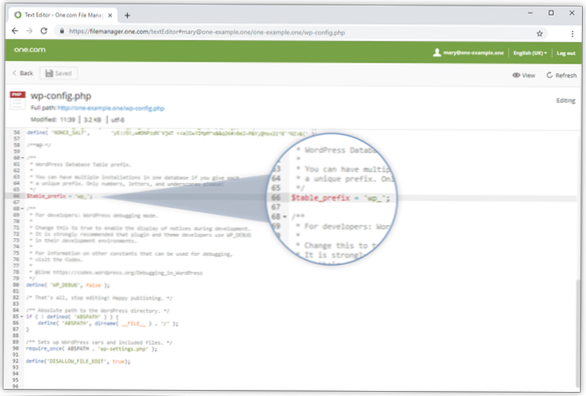
Task: Open the English (UK) language dropdown
Action: click(530, 53)
